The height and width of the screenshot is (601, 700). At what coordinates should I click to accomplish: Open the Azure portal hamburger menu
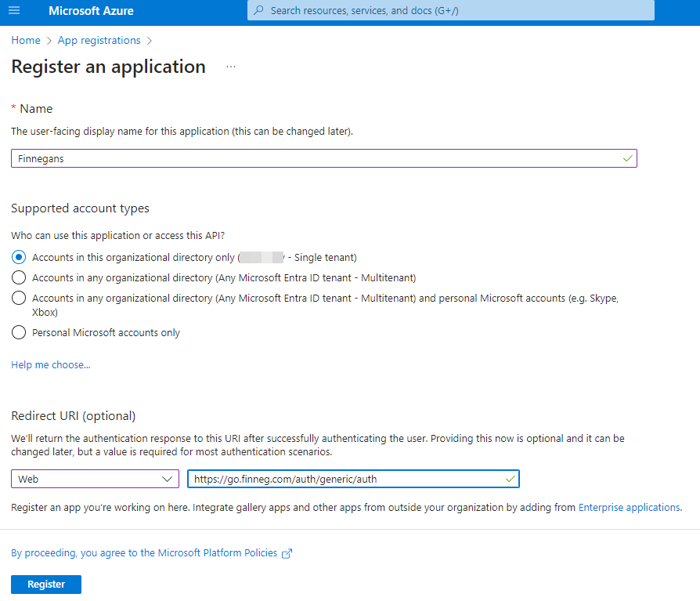(x=14, y=11)
